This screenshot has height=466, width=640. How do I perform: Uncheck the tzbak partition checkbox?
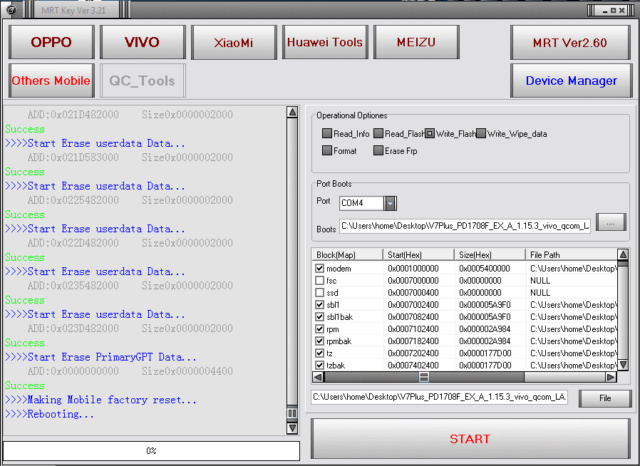[x=320, y=365]
